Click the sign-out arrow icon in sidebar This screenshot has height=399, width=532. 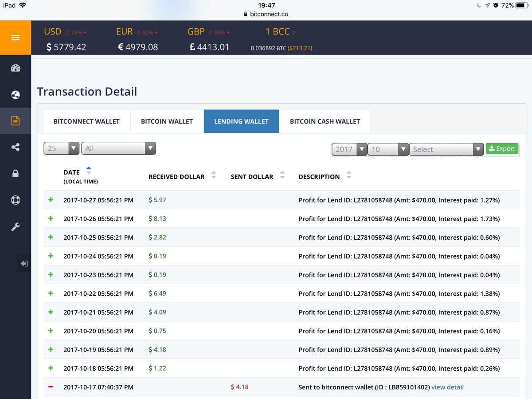pyautogui.click(x=24, y=264)
